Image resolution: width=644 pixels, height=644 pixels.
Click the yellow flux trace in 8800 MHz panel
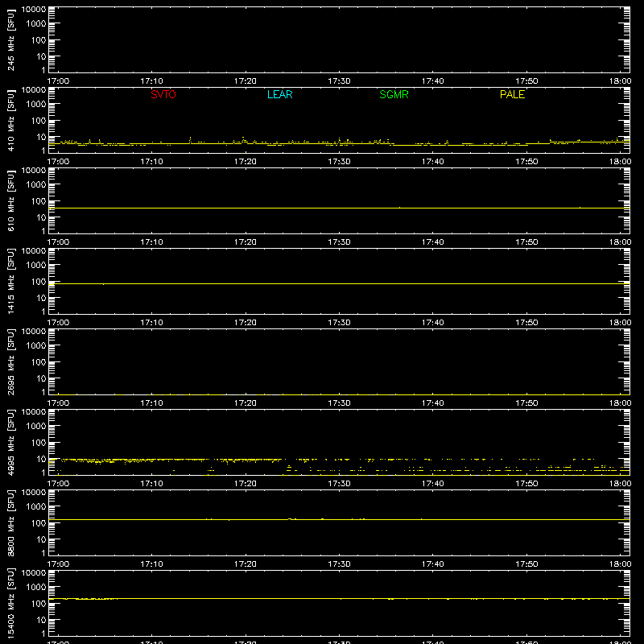[x=339, y=519]
